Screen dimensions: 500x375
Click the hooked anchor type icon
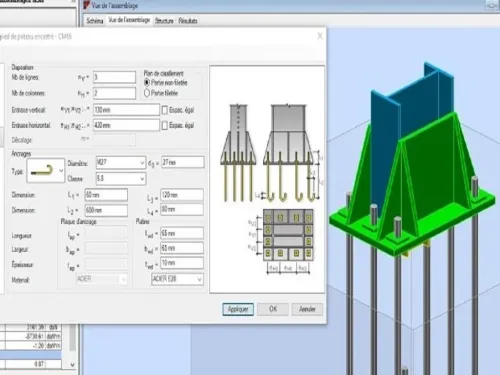point(42,171)
